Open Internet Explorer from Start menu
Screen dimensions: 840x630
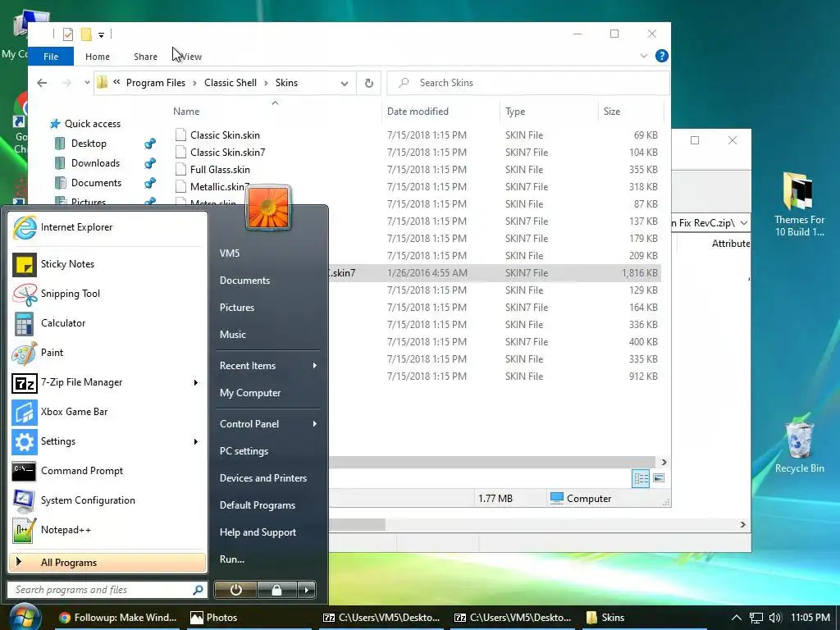tap(107, 227)
